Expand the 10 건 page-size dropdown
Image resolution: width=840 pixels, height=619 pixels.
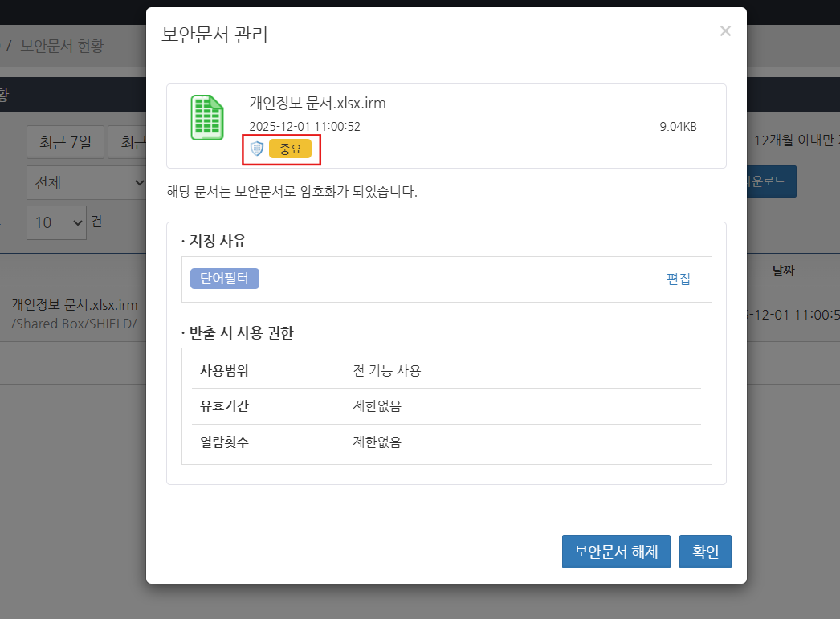56,222
